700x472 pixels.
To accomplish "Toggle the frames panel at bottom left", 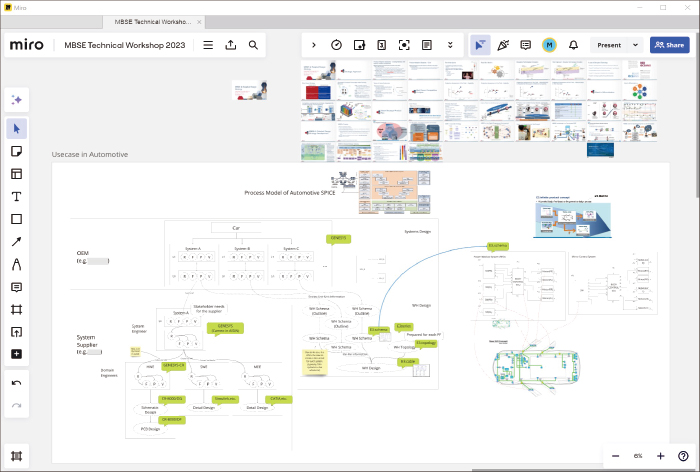I will pyautogui.click(x=17, y=456).
